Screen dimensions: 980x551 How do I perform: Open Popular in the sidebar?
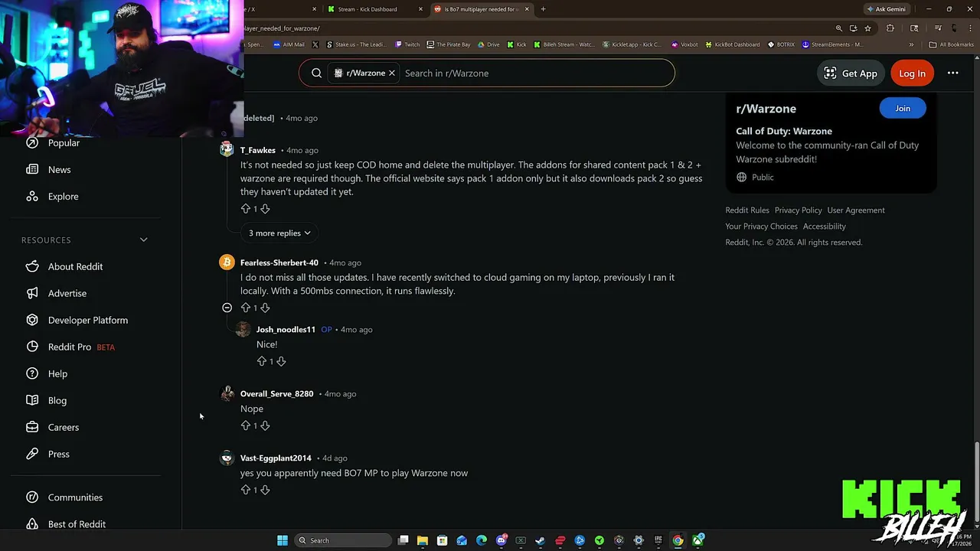click(x=64, y=143)
